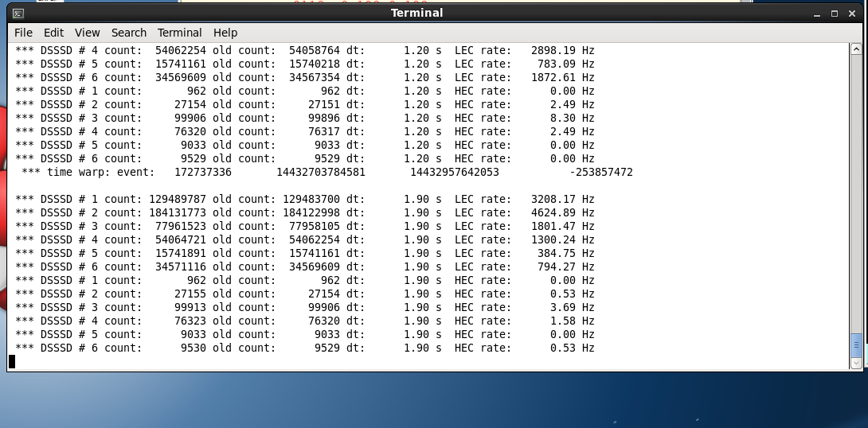The height and width of the screenshot is (428, 868).
Task: Click the LEC rate 4624.89 Hz
Action: (562, 212)
